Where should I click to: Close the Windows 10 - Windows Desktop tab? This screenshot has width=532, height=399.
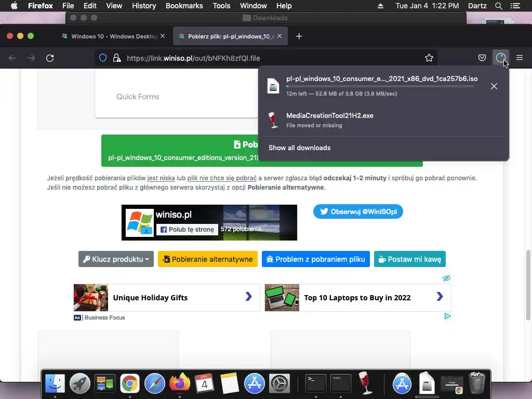[163, 36]
